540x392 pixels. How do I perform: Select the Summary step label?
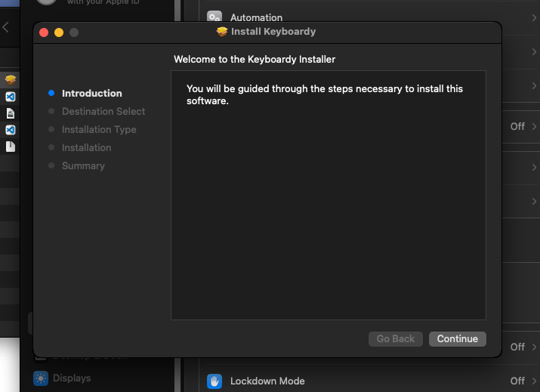tap(83, 165)
